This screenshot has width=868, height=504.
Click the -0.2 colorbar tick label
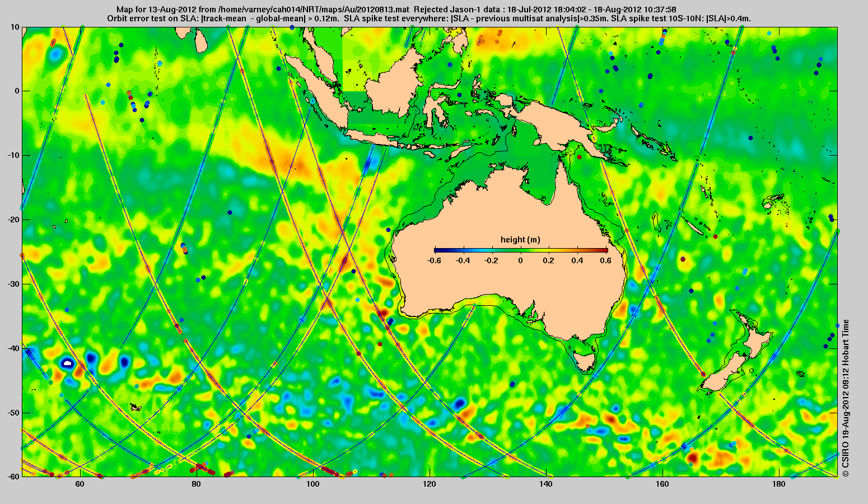(x=491, y=260)
